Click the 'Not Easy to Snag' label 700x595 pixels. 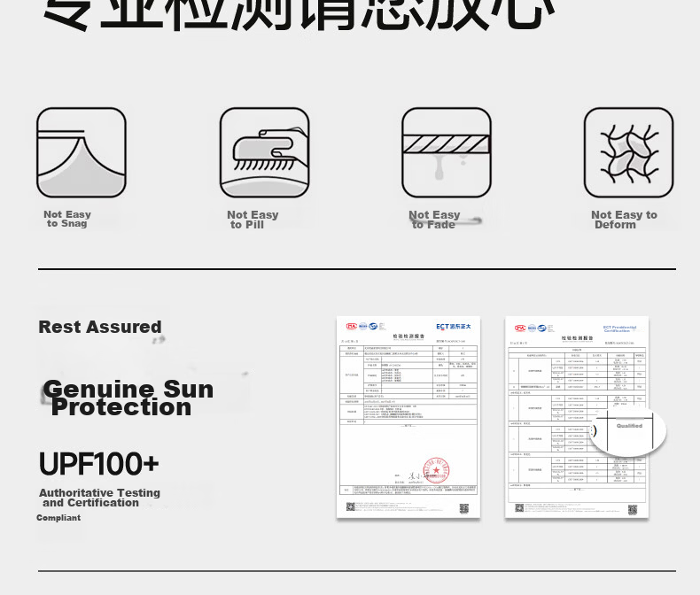click(67, 219)
